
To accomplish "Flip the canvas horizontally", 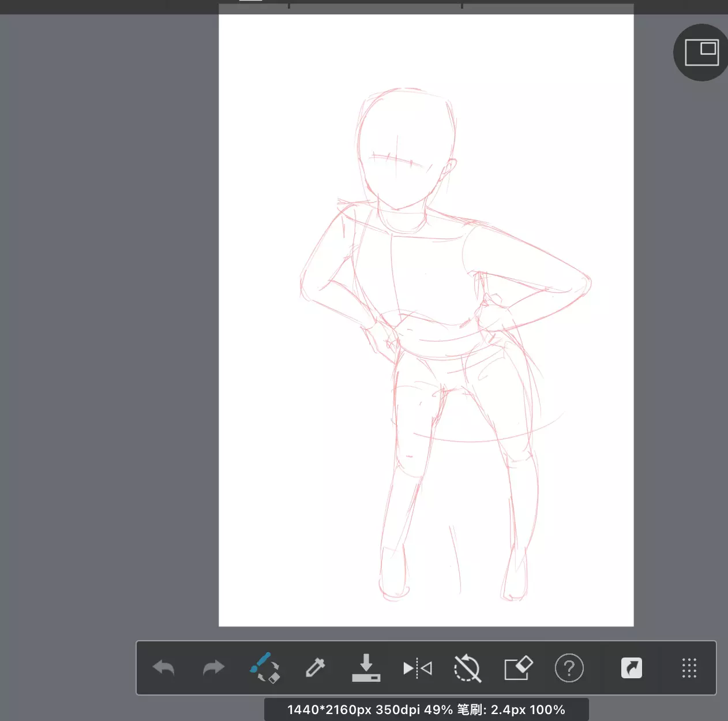I will (x=417, y=668).
